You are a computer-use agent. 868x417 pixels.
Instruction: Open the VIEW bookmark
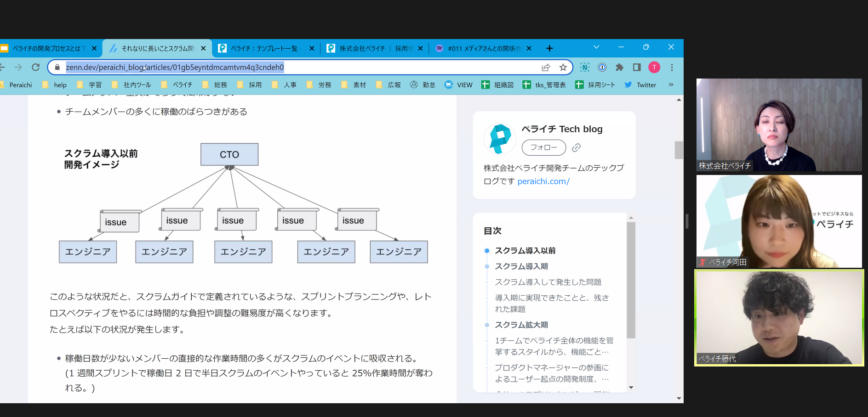coord(458,85)
